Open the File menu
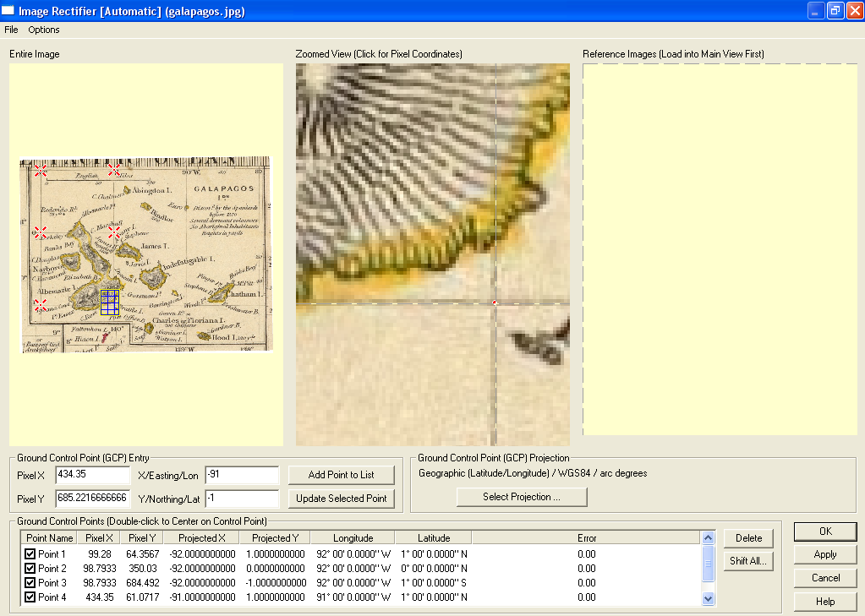Image resolution: width=865 pixels, height=616 pixels. point(11,30)
